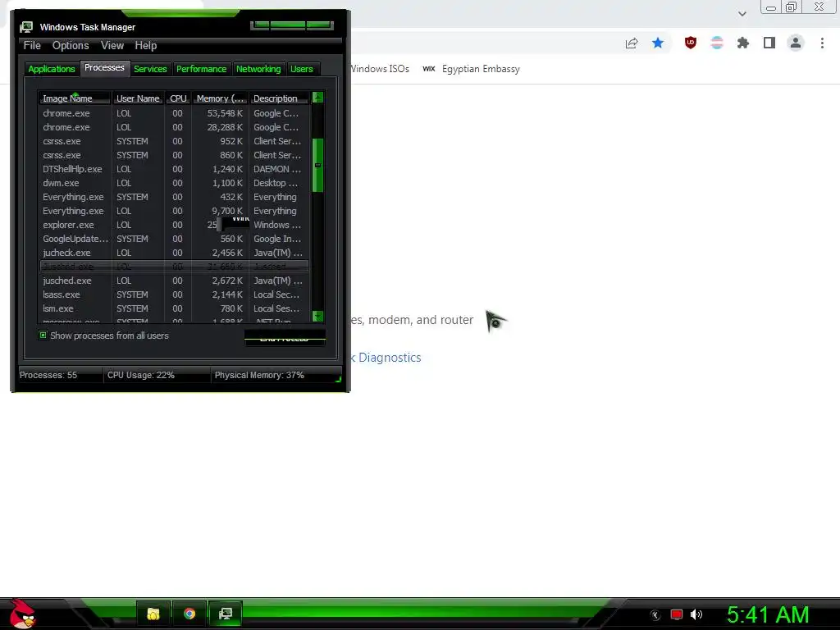The image size is (840, 630).
Task: Open the File menu in Task Manager
Action: click(x=32, y=46)
